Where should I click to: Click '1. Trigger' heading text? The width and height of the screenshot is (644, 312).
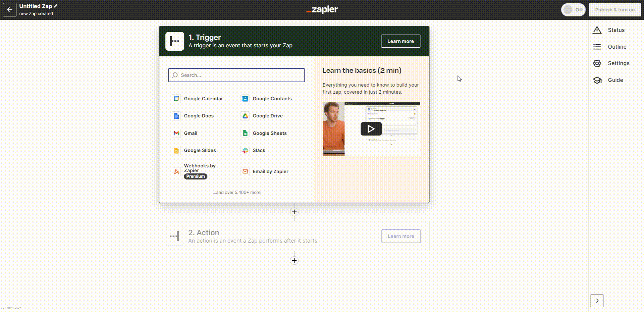[205, 37]
